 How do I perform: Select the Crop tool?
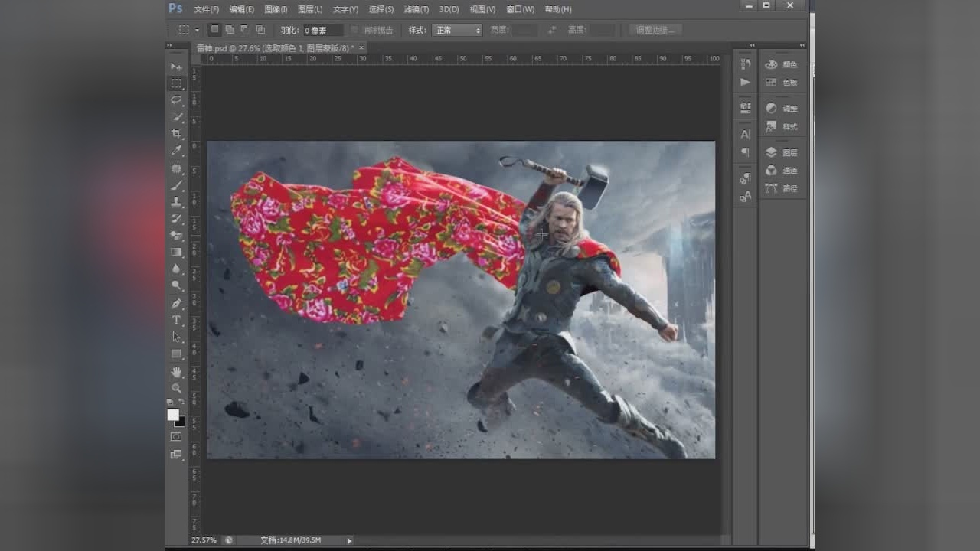click(x=177, y=134)
